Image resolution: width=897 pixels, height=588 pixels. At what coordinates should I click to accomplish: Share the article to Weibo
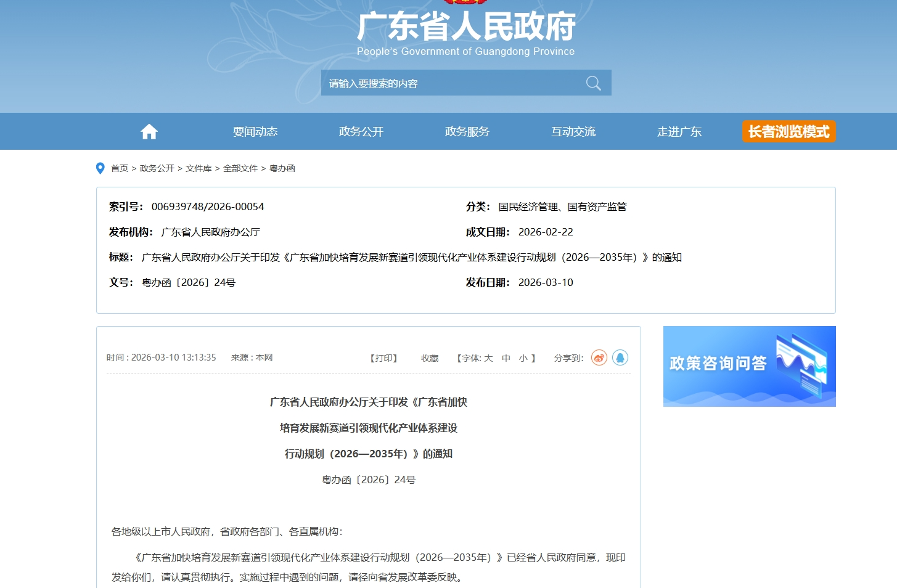pyautogui.click(x=598, y=357)
